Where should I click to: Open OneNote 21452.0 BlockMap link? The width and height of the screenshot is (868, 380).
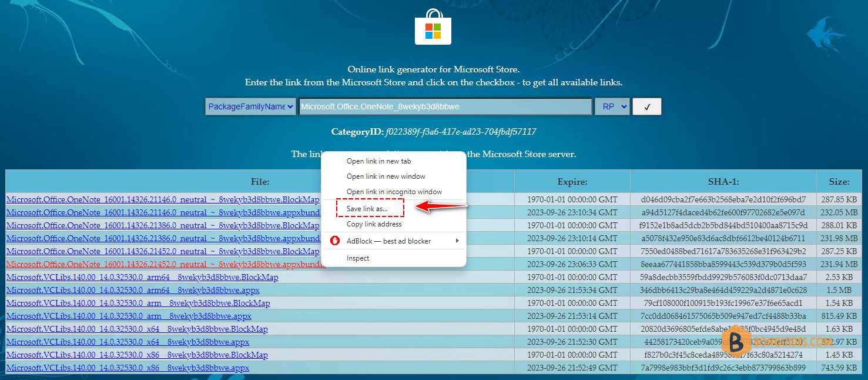[x=163, y=251]
